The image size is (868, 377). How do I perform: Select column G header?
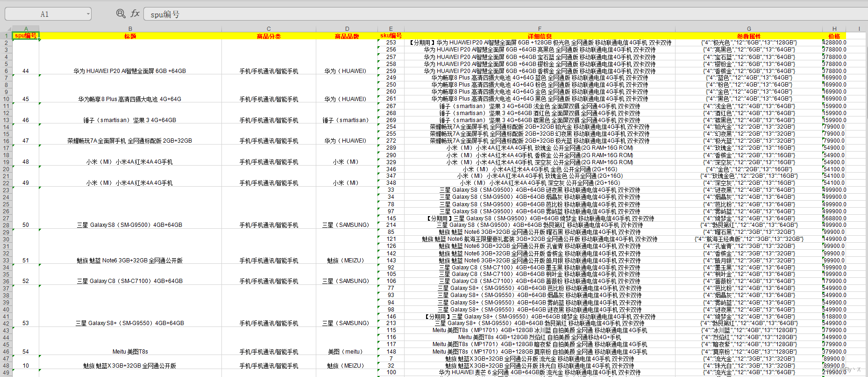(749, 29)
